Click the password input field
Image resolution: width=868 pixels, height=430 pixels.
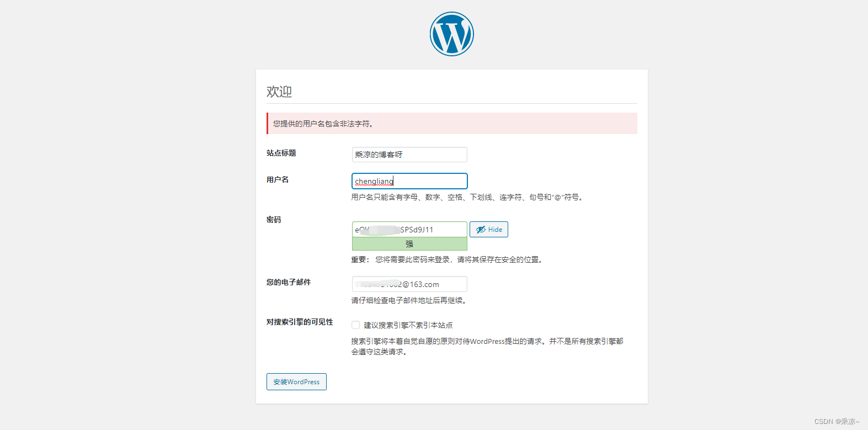point(409,230)
